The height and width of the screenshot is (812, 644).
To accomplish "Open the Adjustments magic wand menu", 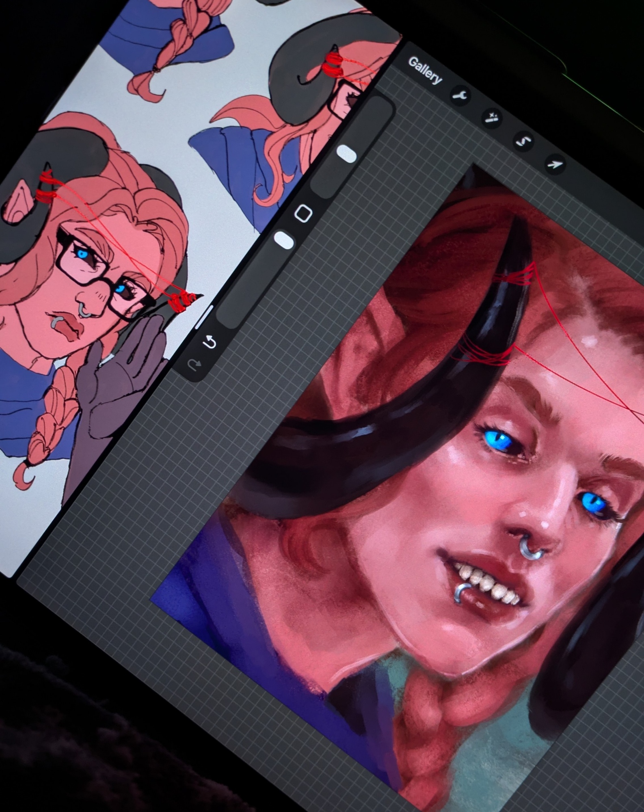I will pos(491,118).
